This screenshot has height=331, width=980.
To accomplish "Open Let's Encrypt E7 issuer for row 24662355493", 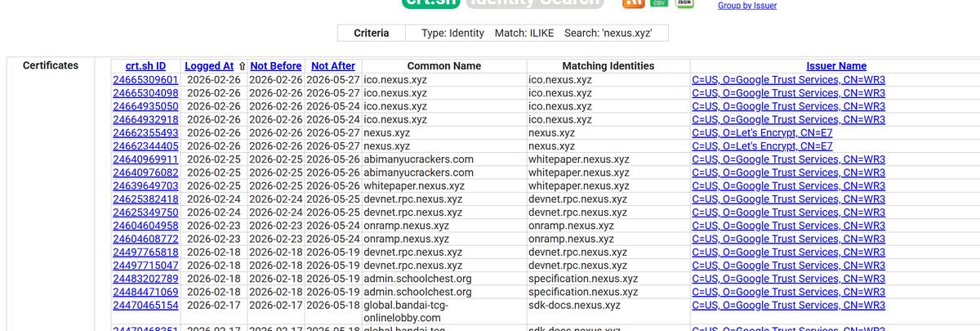I will tap(762, 132).
